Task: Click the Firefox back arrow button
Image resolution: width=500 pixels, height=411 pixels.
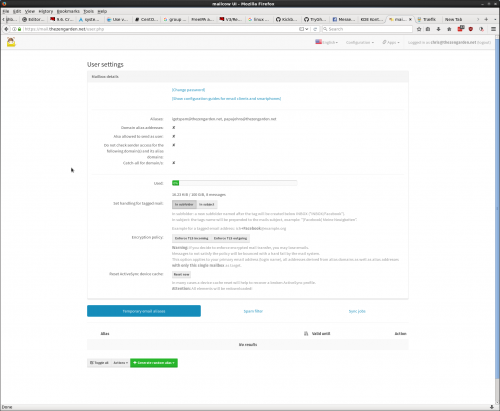Action: 6,29
